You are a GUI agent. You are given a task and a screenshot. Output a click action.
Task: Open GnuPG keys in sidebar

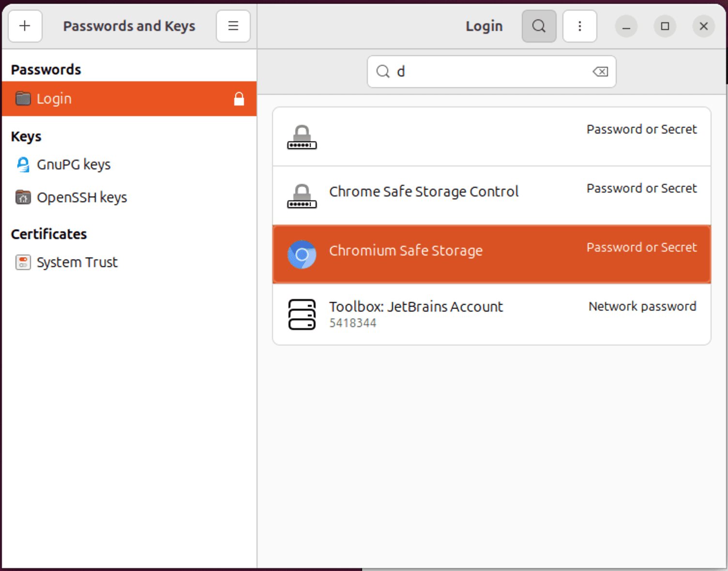[74, 165]
